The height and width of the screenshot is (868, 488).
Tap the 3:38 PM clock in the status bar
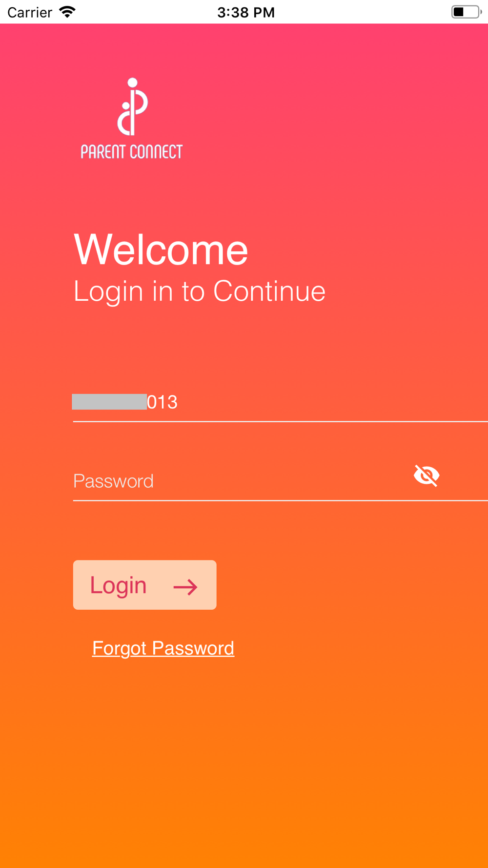(x=246, y=12)
